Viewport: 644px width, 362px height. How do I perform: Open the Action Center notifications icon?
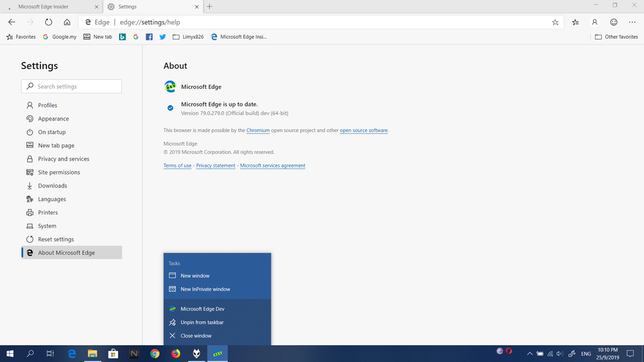point(630,354)
